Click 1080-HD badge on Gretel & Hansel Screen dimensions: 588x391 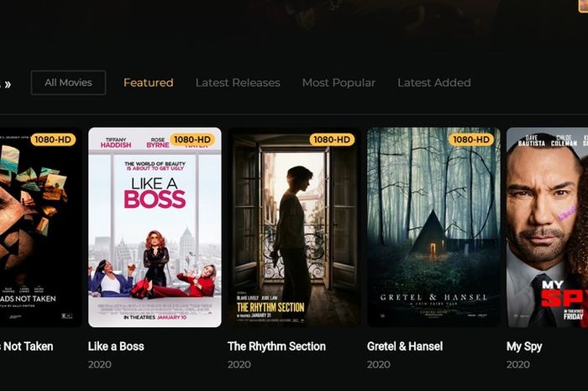click(x=471, y=140)
